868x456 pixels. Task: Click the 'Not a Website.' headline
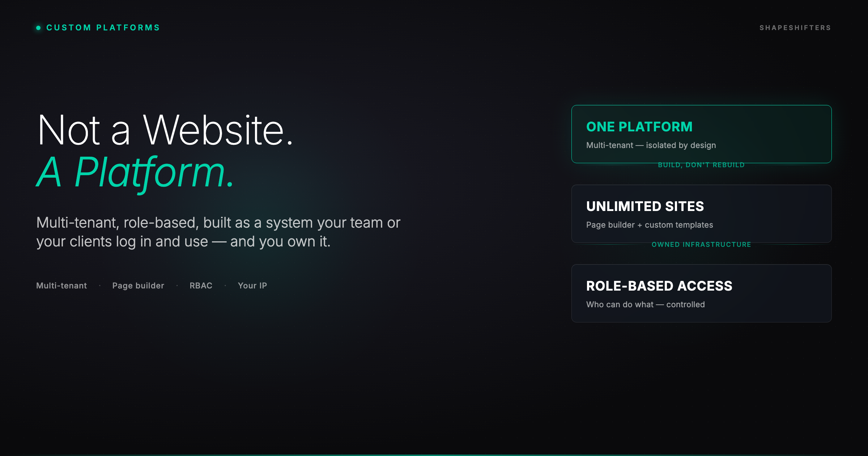[165, 130]
